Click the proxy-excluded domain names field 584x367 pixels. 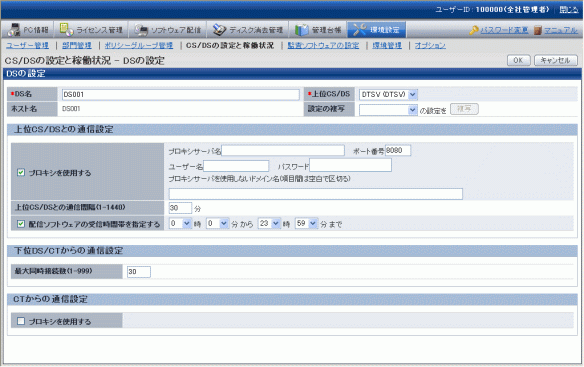pyautogui.click(x=316, y=194)
